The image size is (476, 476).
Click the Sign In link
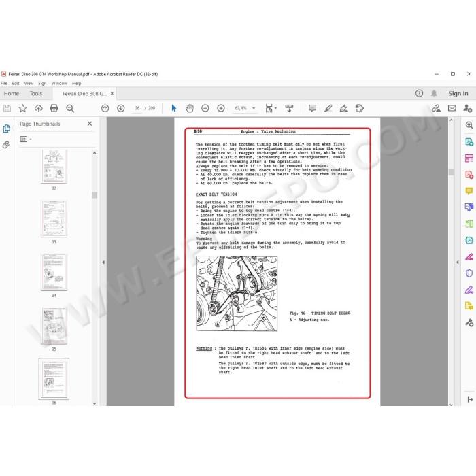coord(458,94)
